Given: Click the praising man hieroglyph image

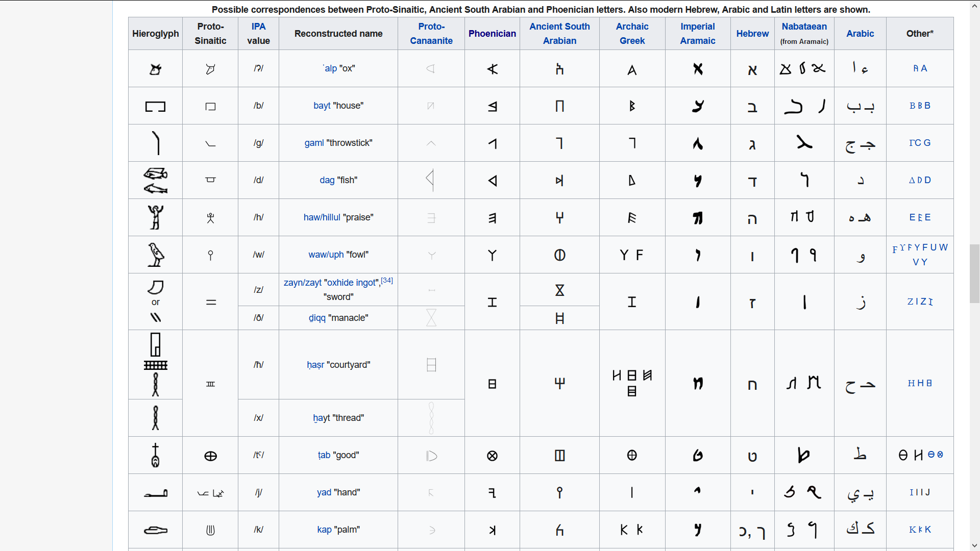Looking at the screenshot, I should (155, 217).
